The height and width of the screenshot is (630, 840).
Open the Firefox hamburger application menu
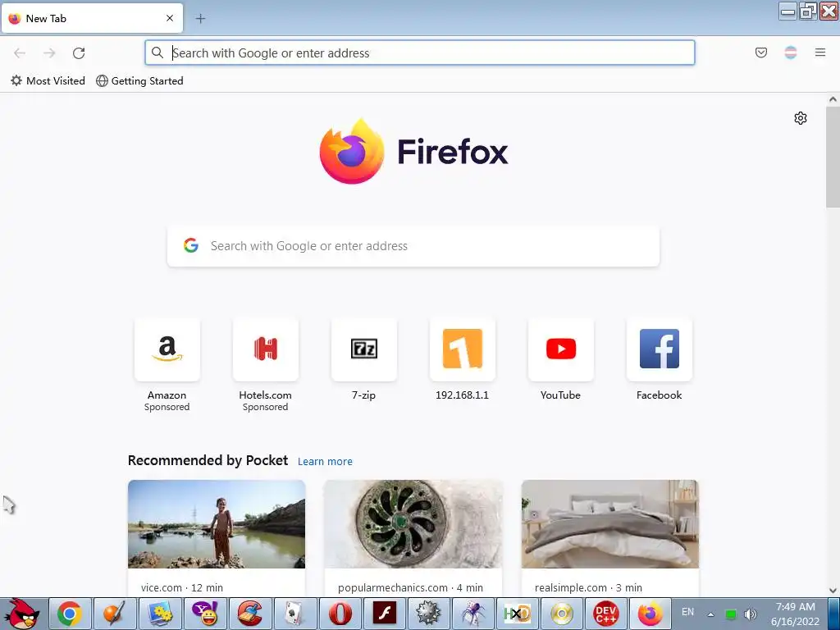820,52
